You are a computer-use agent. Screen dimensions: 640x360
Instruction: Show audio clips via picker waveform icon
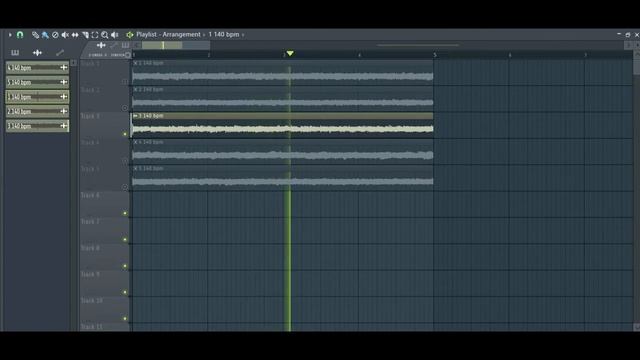point(37,53)
